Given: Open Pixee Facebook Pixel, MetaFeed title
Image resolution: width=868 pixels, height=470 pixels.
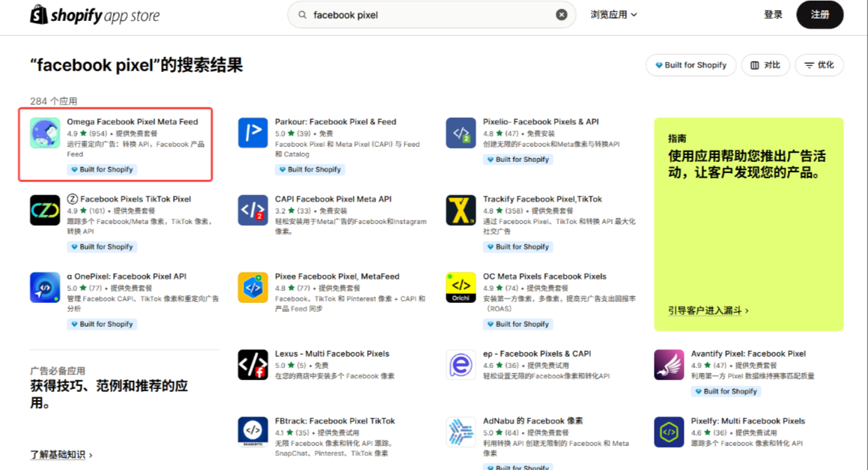Looking at the screenshot, I should coord(337,276).
